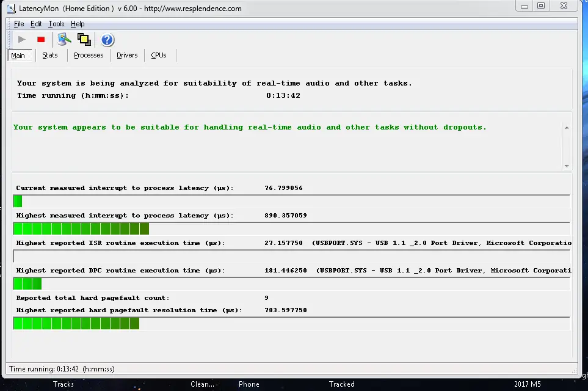Open the Tools menu
The width and height of the screenshot is (588, 391).
click(56, 24)
